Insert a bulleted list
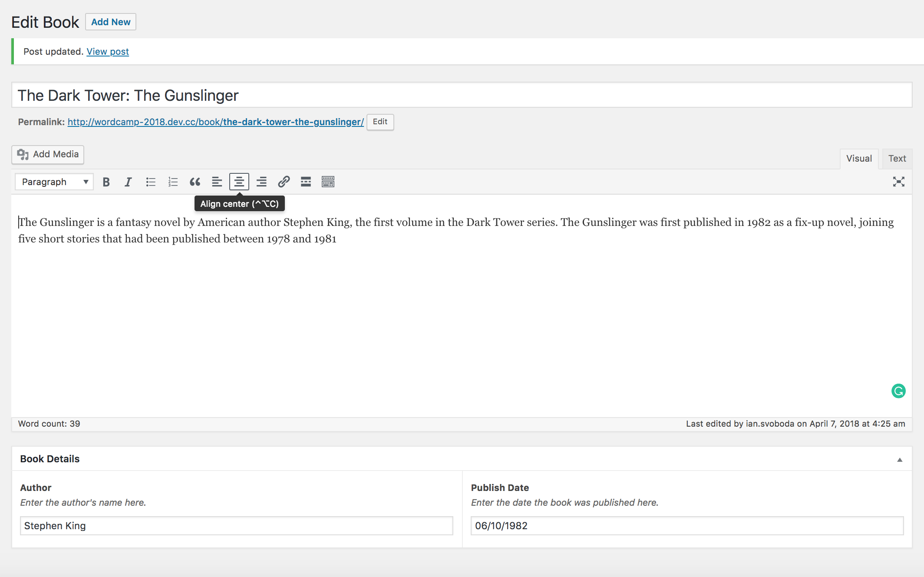This screenshot has width=924, height=577. [x=151, y=182]
